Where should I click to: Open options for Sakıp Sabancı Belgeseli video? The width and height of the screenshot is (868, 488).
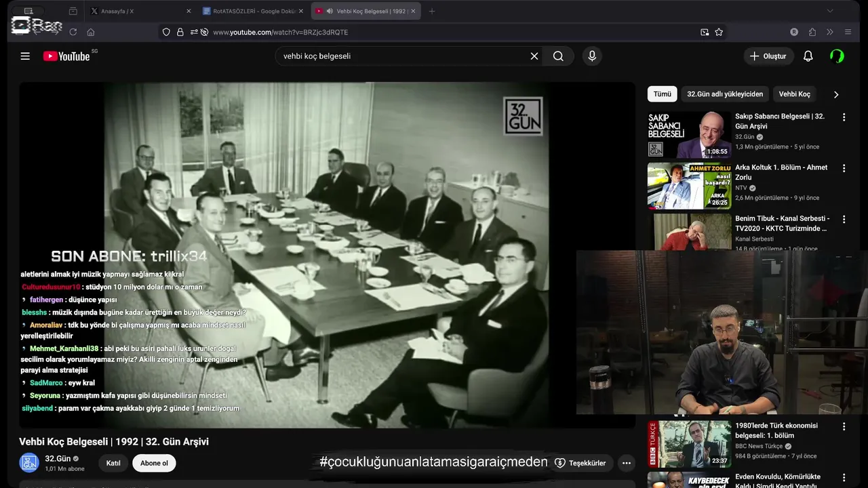(x=844, y=117)
